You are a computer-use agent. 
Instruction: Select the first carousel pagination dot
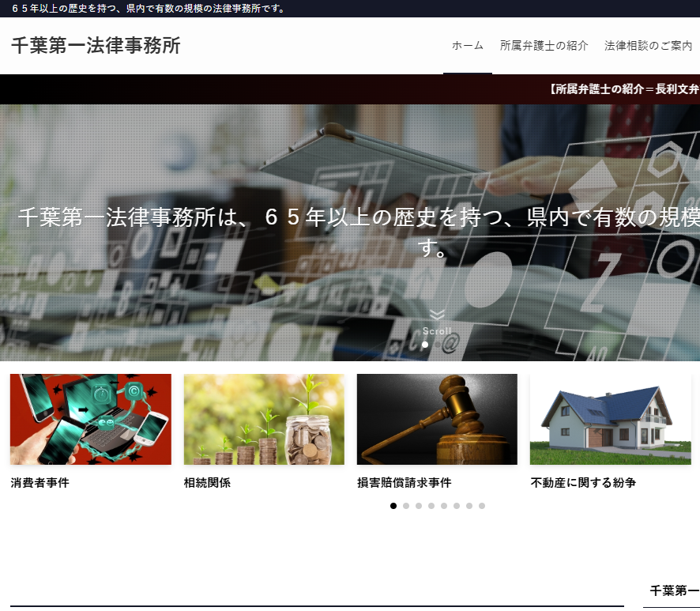point(393,505)
